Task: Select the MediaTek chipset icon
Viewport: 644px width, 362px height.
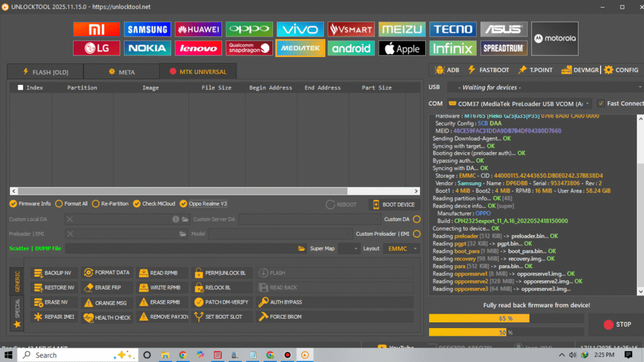Action: 299,48
